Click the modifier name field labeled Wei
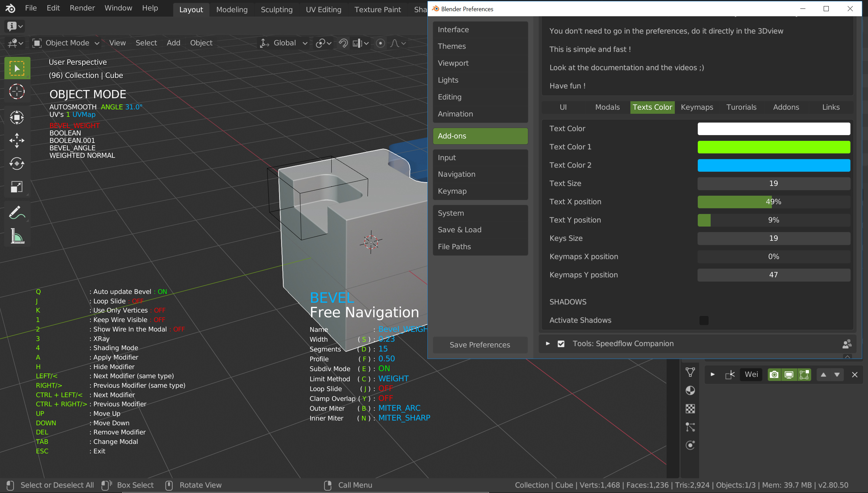Image resolution: width=868 pixels, height=493 pixels. (x=751, y=374)
